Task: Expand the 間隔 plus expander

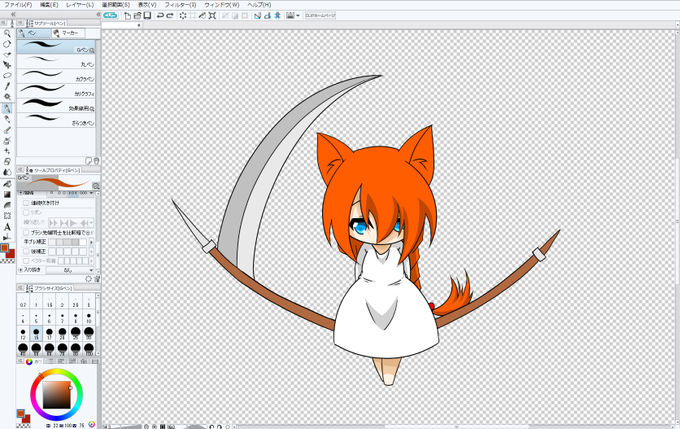Action: [20, 193]
